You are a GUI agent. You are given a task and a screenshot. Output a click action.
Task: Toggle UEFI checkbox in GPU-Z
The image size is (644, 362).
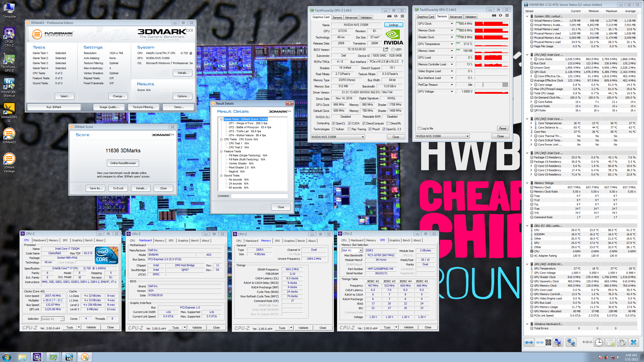click(393, 50)
